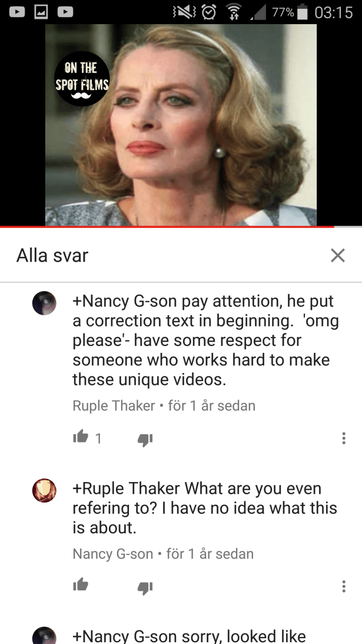Tap the video player frame
The image size is (362, 644).
tap(181, 125)
